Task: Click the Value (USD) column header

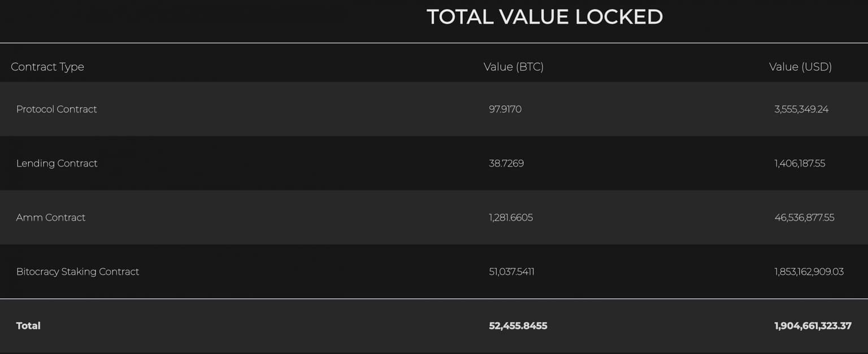Action: (800, 67)
